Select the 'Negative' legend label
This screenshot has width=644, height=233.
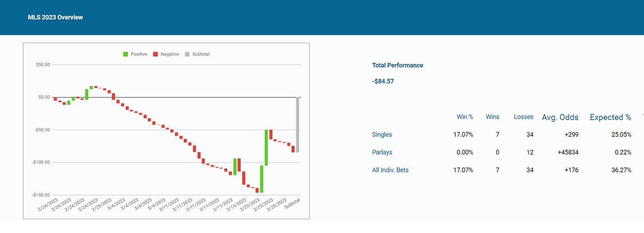click(x=170, y=54)
